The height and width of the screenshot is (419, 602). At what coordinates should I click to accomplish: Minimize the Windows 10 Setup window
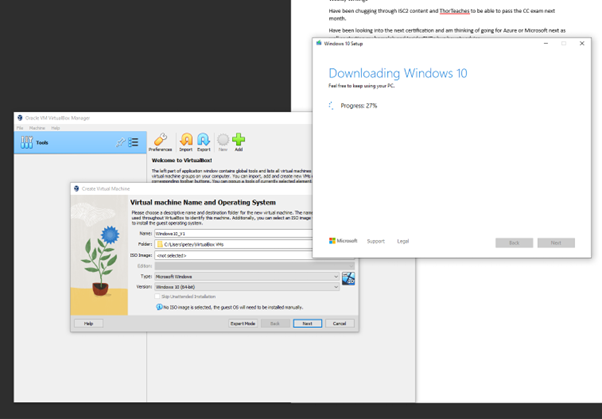pyautogui.click(x=546, y=43)
